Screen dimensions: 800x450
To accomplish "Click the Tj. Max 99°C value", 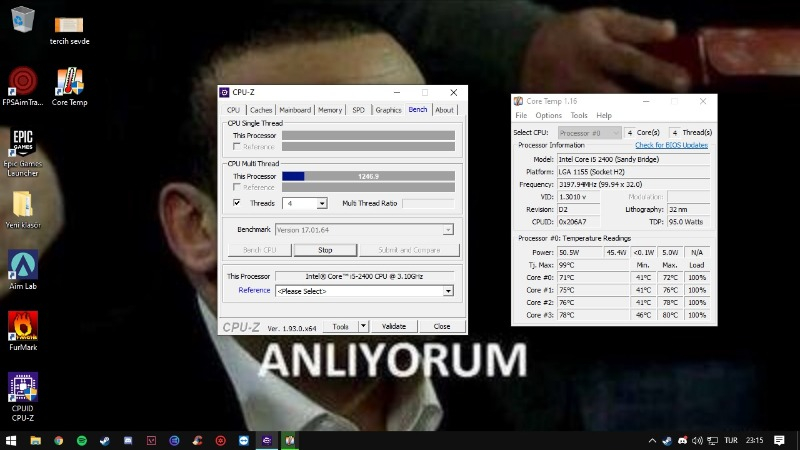I will click(x=593, y=265).
